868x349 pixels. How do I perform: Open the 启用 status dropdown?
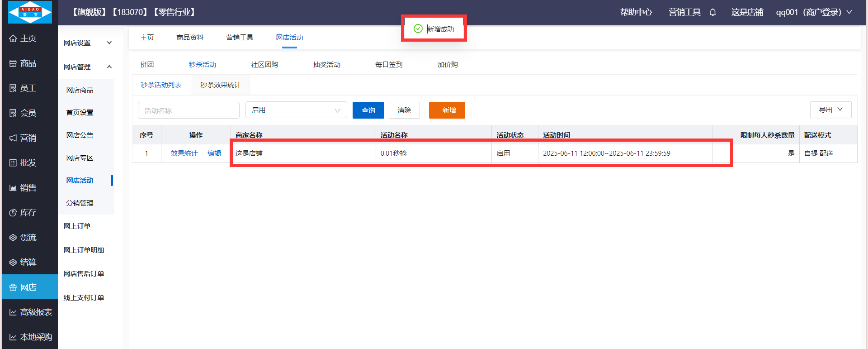(x=296, y=110)
